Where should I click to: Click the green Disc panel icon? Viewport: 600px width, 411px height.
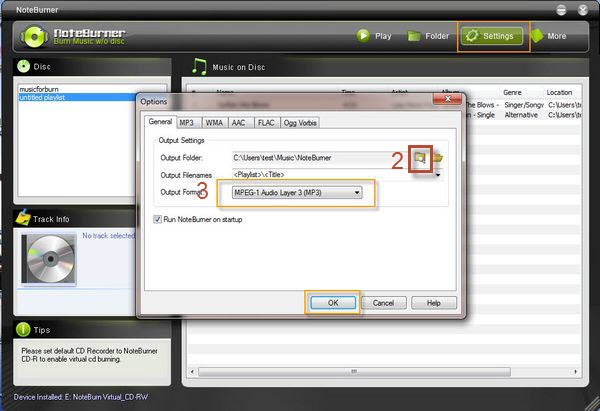tap(23, 66)
